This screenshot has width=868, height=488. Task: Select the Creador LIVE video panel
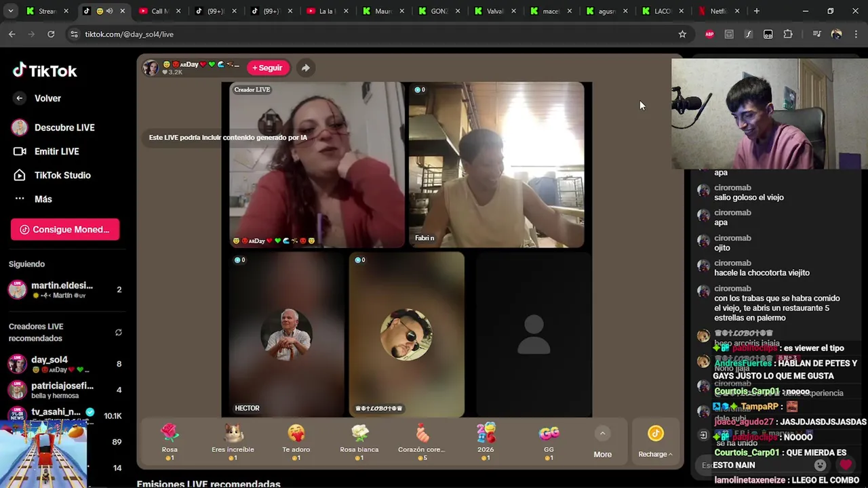(315, 165)
